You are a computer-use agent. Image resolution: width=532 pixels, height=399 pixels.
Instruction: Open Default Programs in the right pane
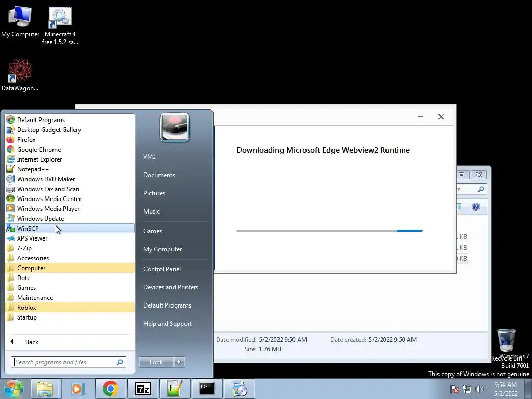pyautogui.click(x=167, y=305)
